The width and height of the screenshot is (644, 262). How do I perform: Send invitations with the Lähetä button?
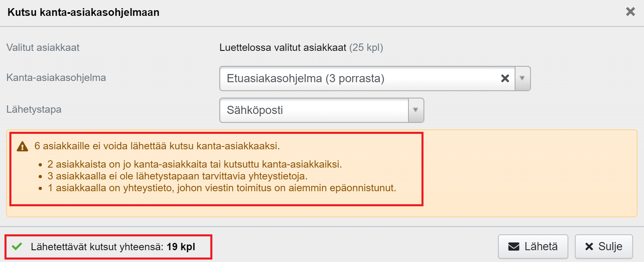pos(533,247)
